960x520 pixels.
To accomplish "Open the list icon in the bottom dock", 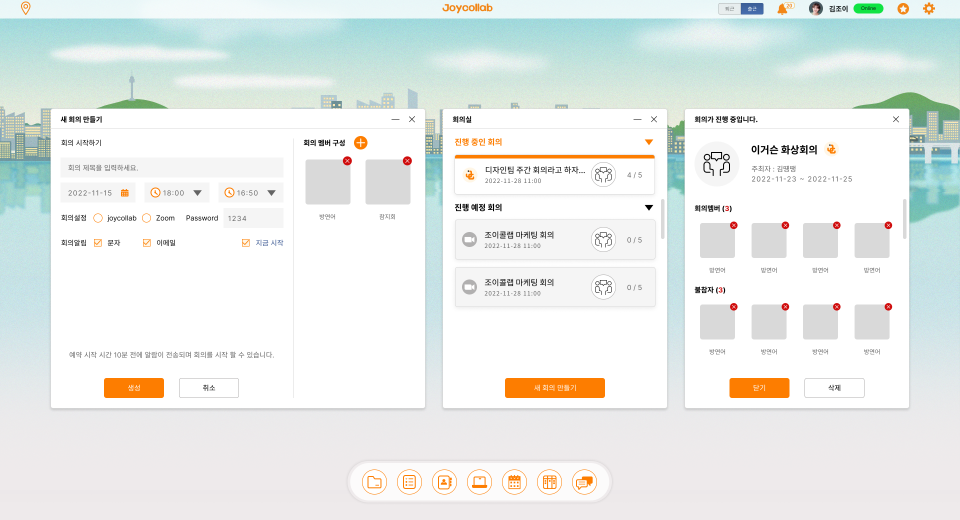I will (409, 482).
